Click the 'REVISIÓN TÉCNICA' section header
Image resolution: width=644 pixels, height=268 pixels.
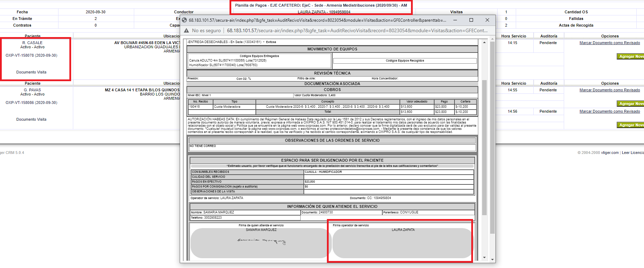[332, 73]
